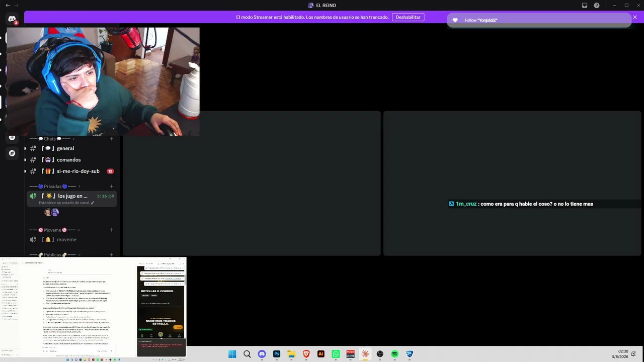Join the moveme voice channel
The width and height of the screenshot is (644, 362).
point(72,240)
